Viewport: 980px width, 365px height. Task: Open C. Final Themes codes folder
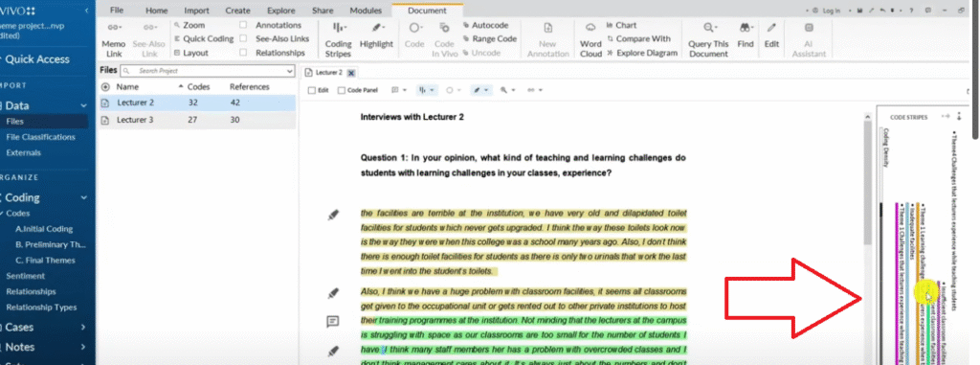click(x=45, y=261)
